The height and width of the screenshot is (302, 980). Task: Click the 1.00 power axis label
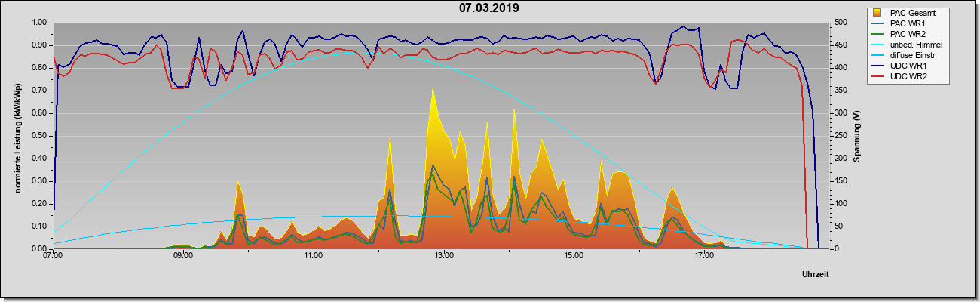click(38, 23)
